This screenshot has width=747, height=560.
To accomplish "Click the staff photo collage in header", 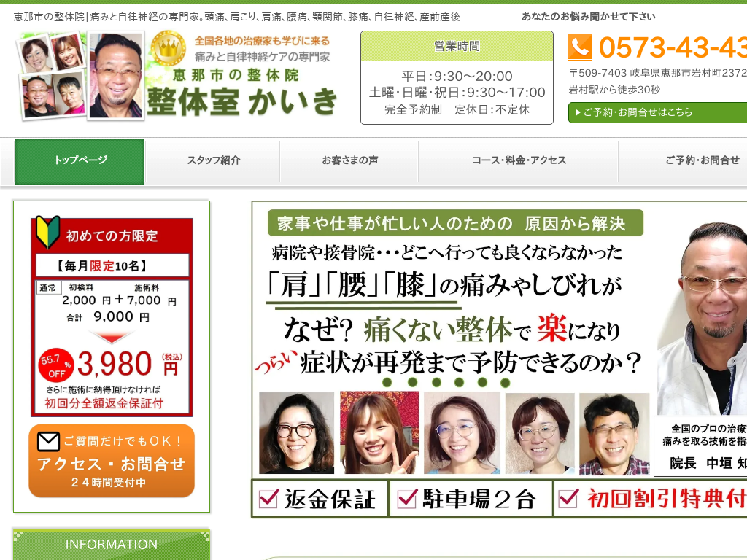I will tap(80, 75).
